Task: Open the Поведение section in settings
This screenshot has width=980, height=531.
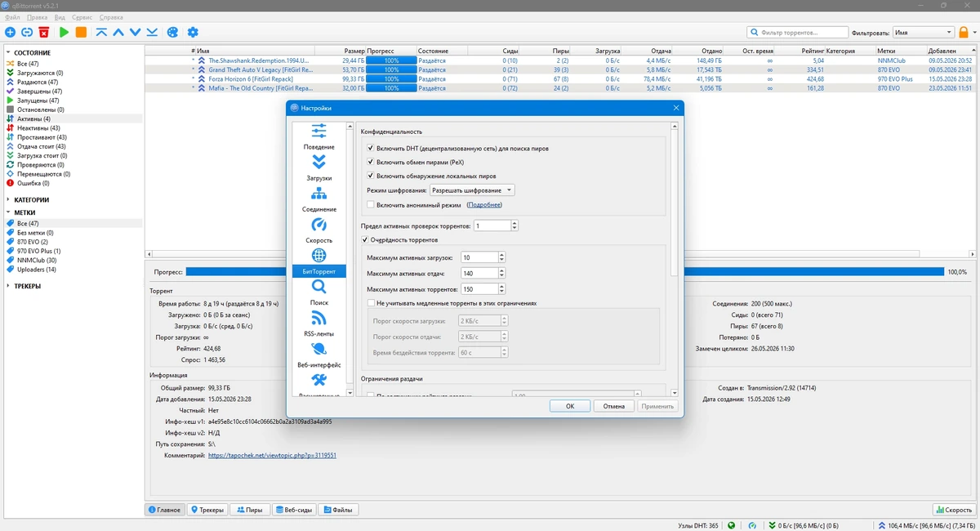Action: (319, 136)
